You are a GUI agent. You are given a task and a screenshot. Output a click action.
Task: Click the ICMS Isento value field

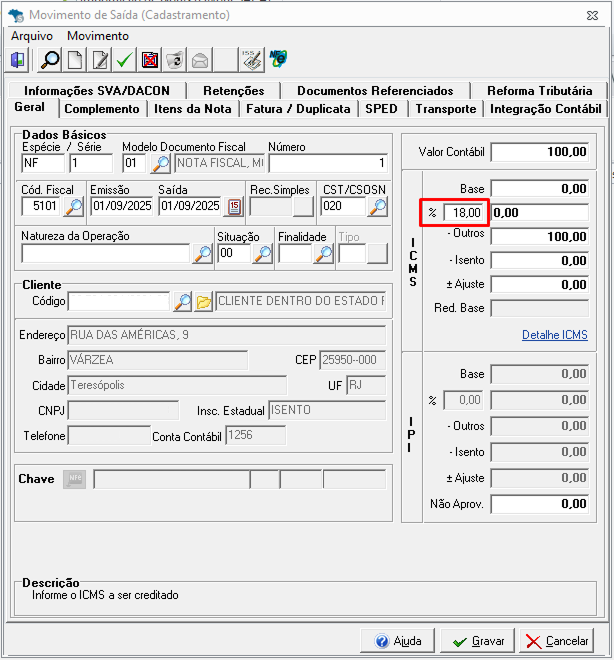(x=540, y=261)
